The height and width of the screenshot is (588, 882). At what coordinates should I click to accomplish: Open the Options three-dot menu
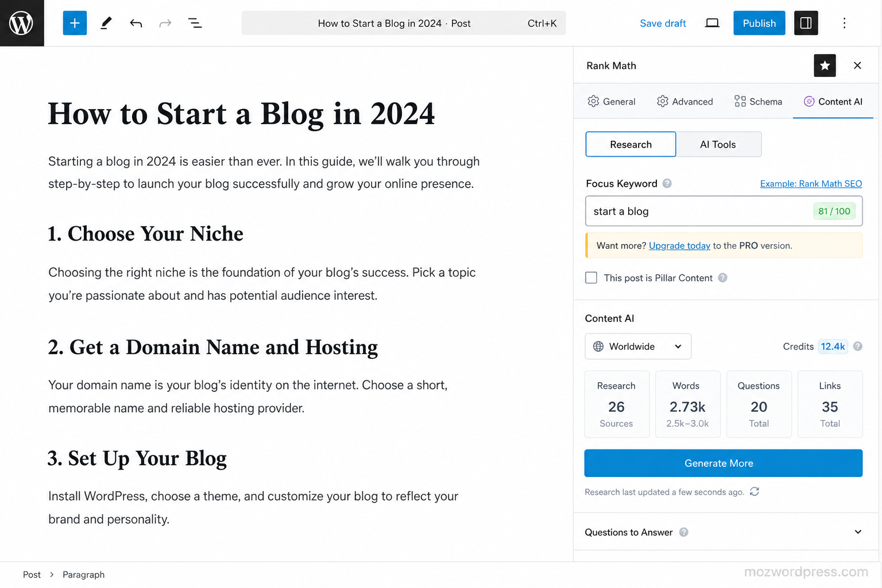[x=844, y=23]
